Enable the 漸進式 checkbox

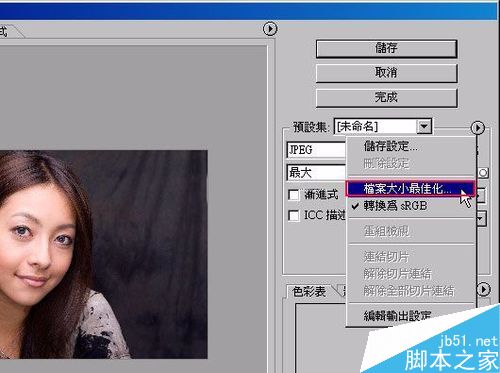click(294, 195)
